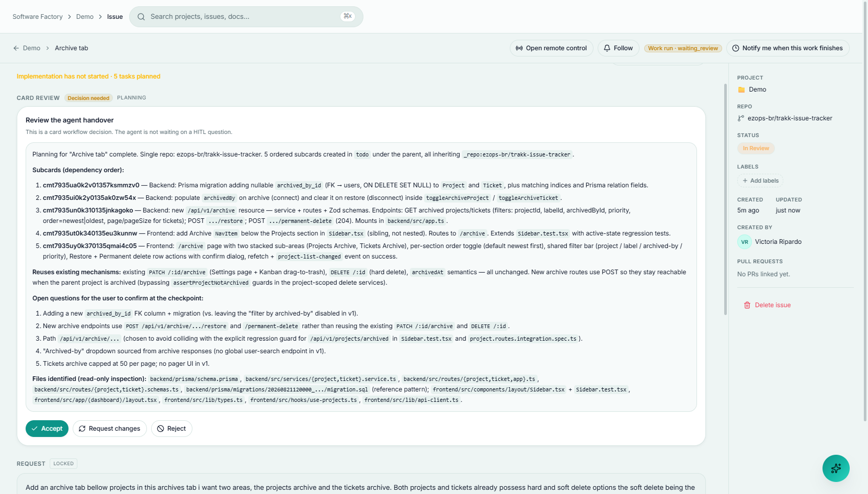Click the search magnifier icon
Image resolution: width=868 pixels, height=494 pixels.
(x=141, y=17)
